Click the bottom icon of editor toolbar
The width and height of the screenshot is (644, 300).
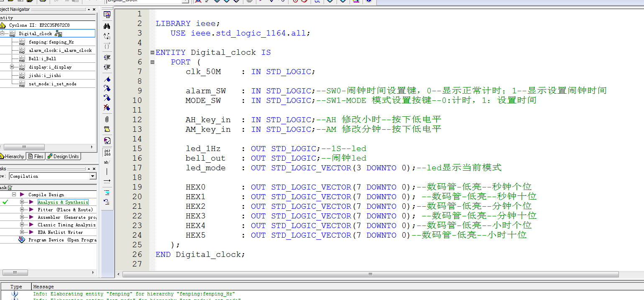107,202
